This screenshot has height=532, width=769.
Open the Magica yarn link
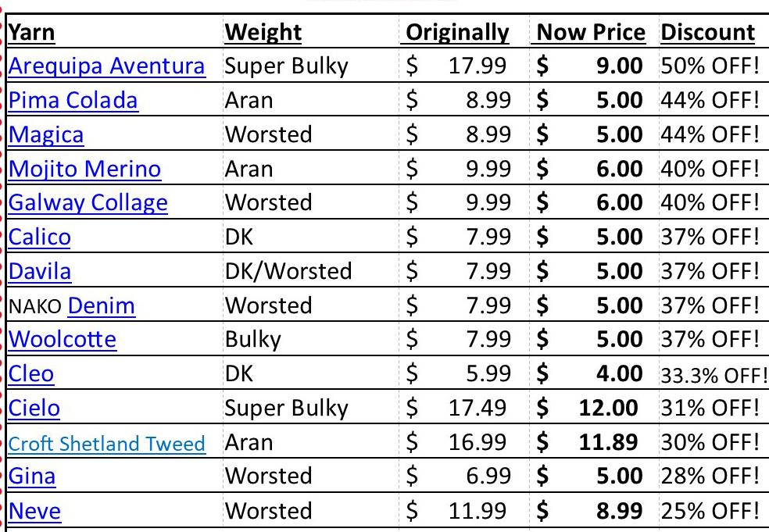click(x=45, y=134)
